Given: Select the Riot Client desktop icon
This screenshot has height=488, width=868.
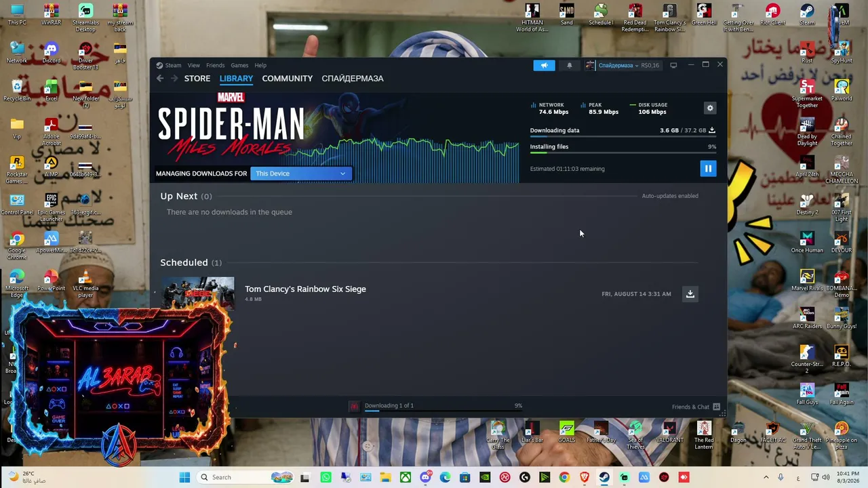Looking at the screenshot, I should 772,15.
